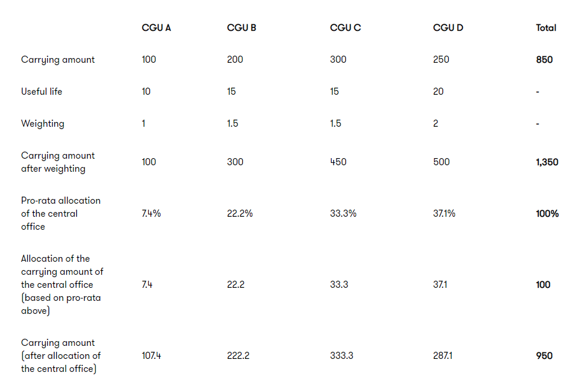This screenshot has width=588, height=382.
Task: Select the CGU D column header
Action: 448,28
